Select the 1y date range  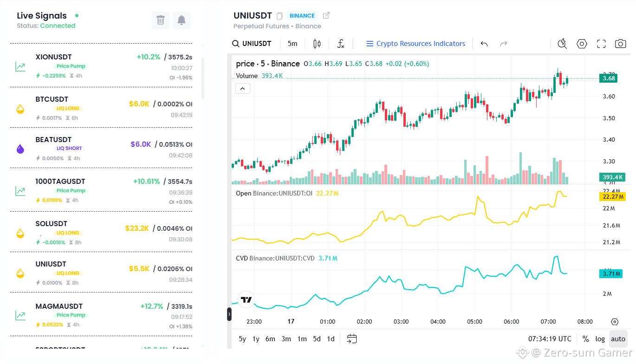(x=256, y=339)
